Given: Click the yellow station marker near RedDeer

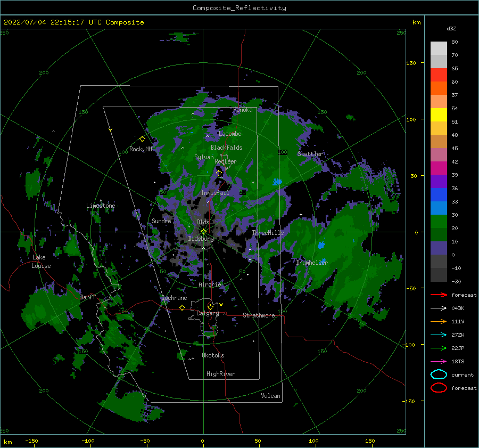Looking at the screenshot, I should point(219,173).
